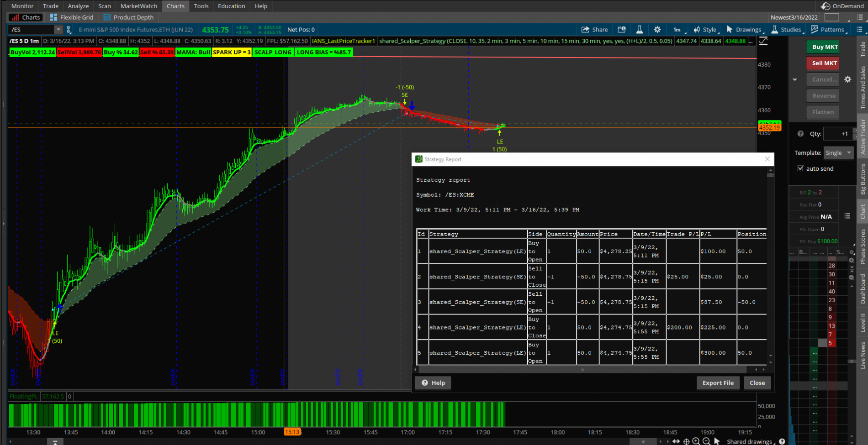Click the color link box near Newest3/16/2022
This screenshot has width=868, height=445.
tap(832, 17)
